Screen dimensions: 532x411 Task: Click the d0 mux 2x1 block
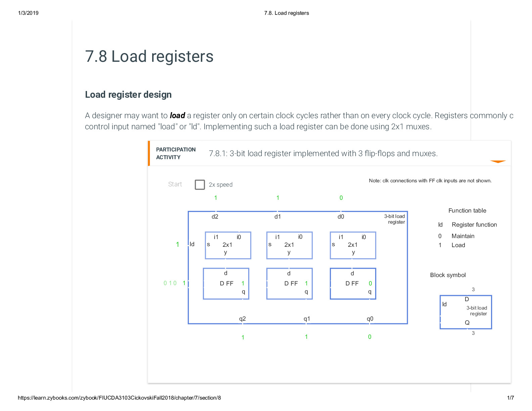[x=353, y=245]
